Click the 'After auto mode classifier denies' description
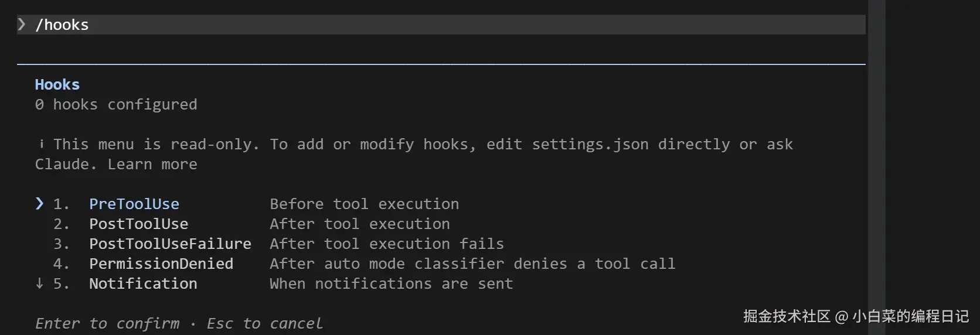The width and height of the screenshot is (980, 335). point(472,264)
